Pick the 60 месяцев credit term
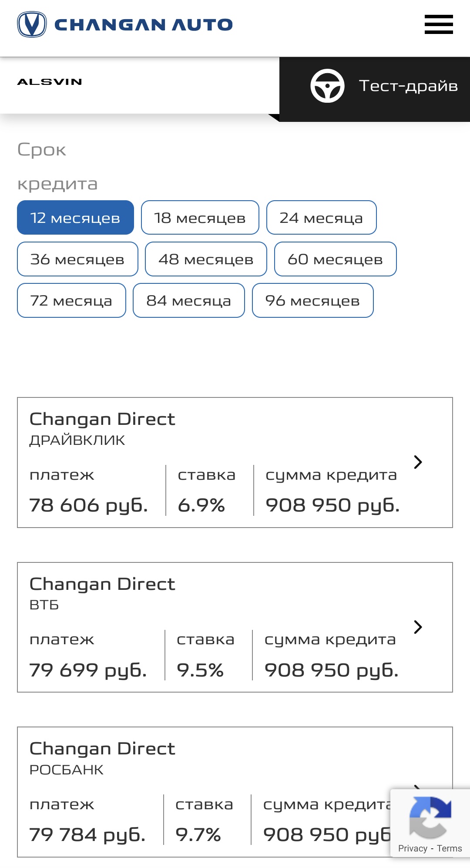The height and width of the screenshot is (868, 470). click(336, 259)
